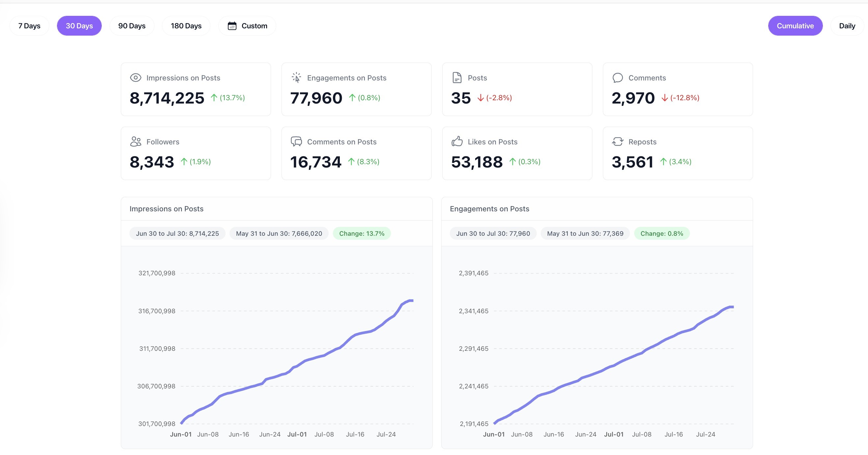Select the 180 Days range
This screenshot has width=868, height=455.
click(x=186, y=26)
